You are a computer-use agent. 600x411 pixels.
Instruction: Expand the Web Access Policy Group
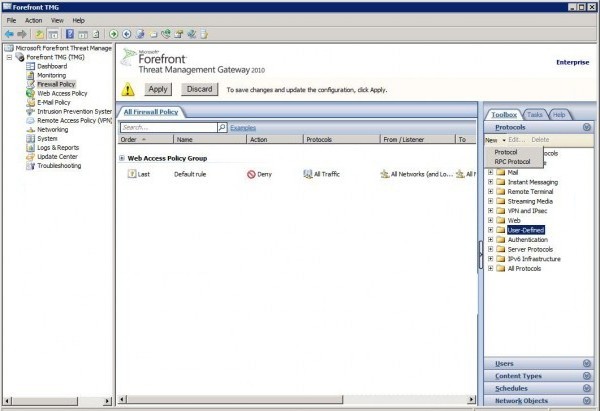(122, 158)
